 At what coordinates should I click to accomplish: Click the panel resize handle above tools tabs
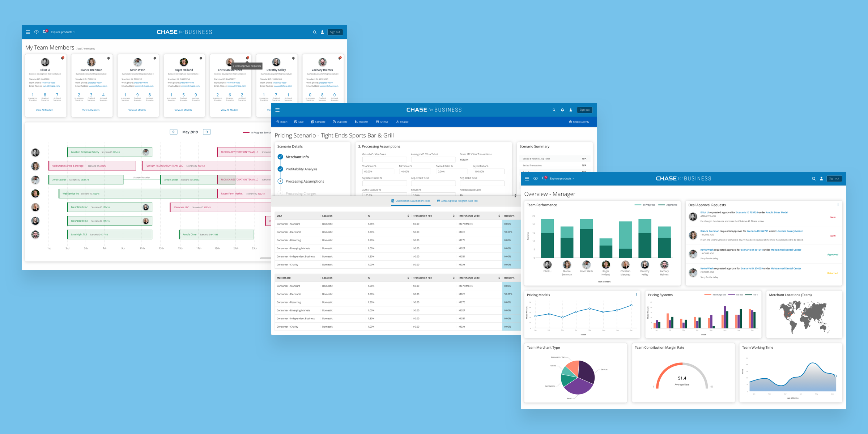pos(515,196)
